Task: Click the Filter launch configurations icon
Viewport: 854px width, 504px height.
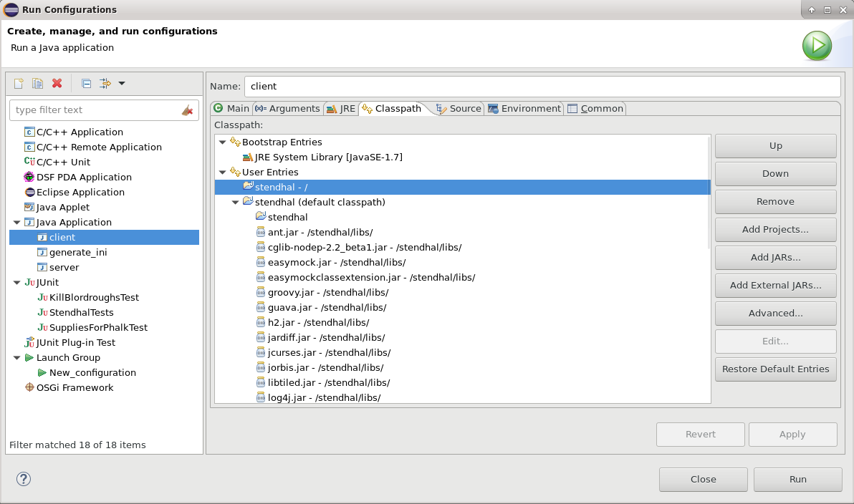Action: pos(105,83)
